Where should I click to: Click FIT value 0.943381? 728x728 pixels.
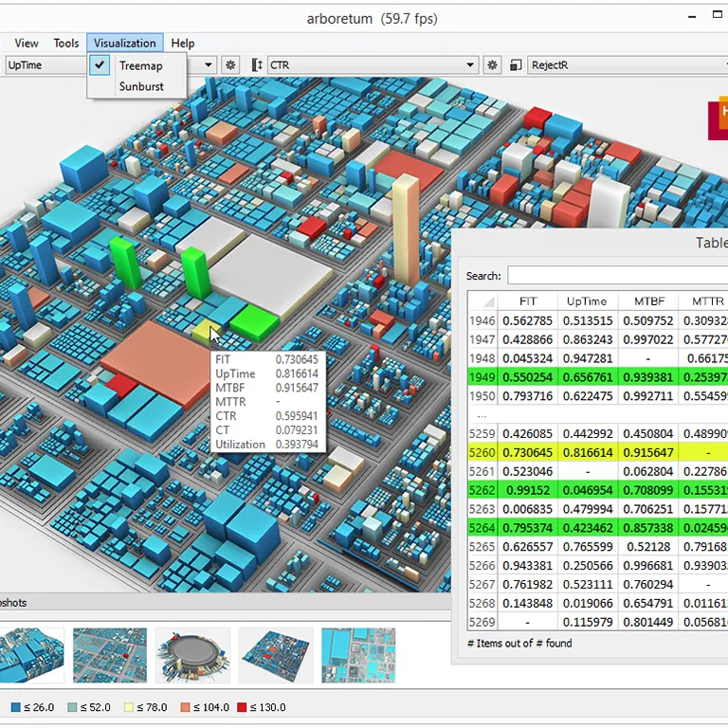coord(527,566)
